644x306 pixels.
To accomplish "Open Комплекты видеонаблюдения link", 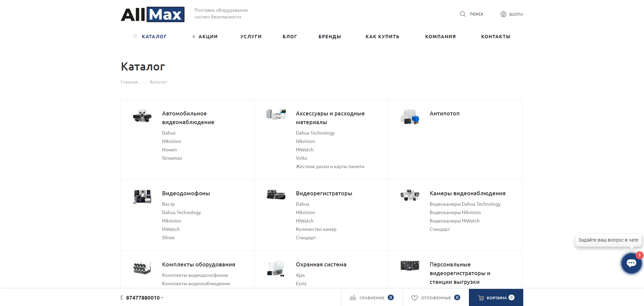I will (x=196, y=284).
